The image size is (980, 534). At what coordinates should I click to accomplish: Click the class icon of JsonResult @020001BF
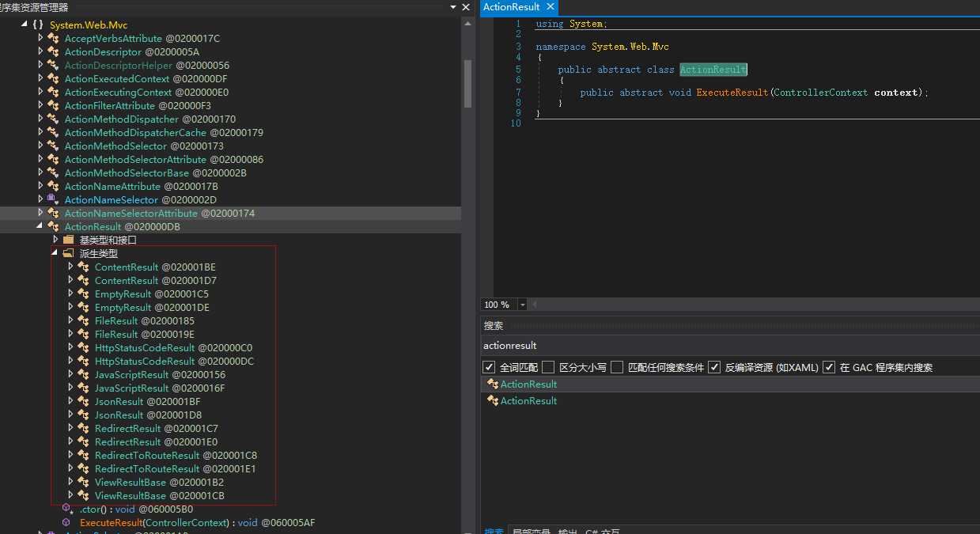(x=83, y=402)
